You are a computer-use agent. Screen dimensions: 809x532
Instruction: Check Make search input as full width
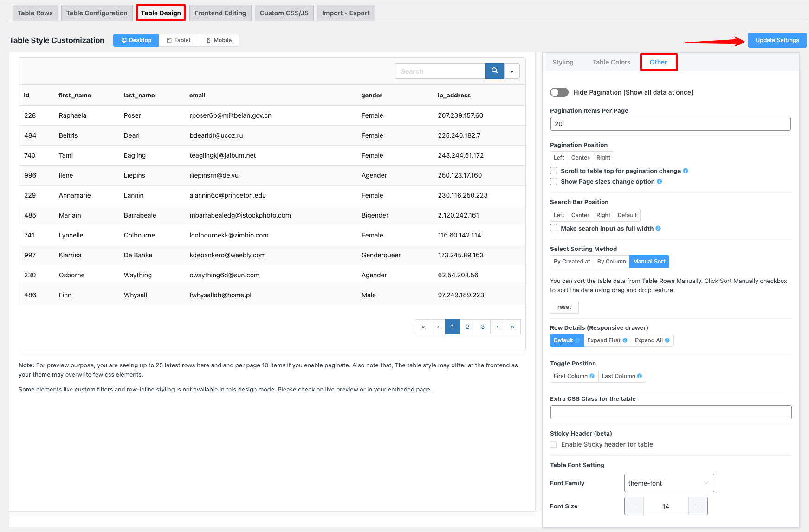554,228
